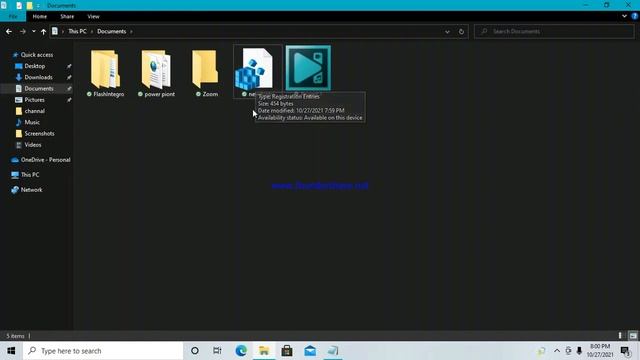The image size is (640, 360).
Task: Expand the address bar history dropdown
Action: pos(447,31)
